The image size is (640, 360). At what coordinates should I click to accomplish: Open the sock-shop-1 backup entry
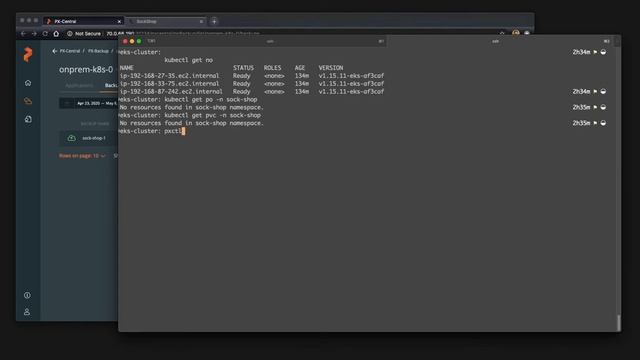coord(94,138)
